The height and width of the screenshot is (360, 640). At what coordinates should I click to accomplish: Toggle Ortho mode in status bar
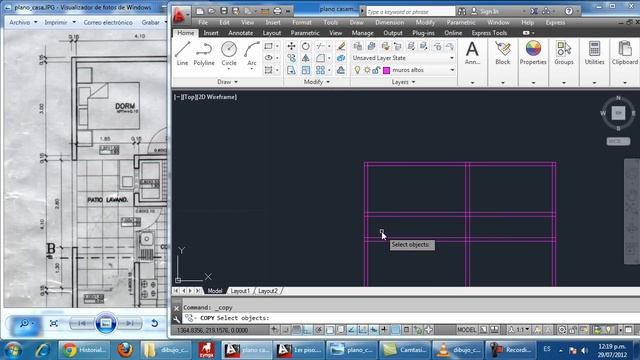pos(307,330)
